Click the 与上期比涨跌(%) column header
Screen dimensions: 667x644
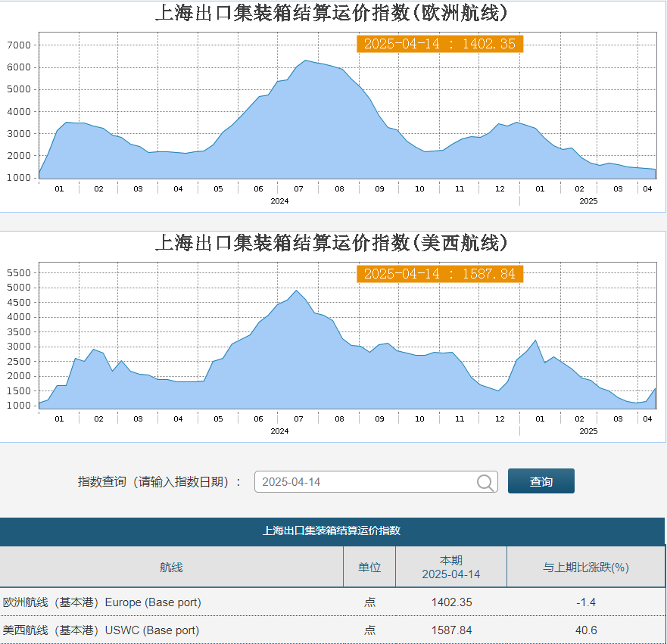pos(586,567)
